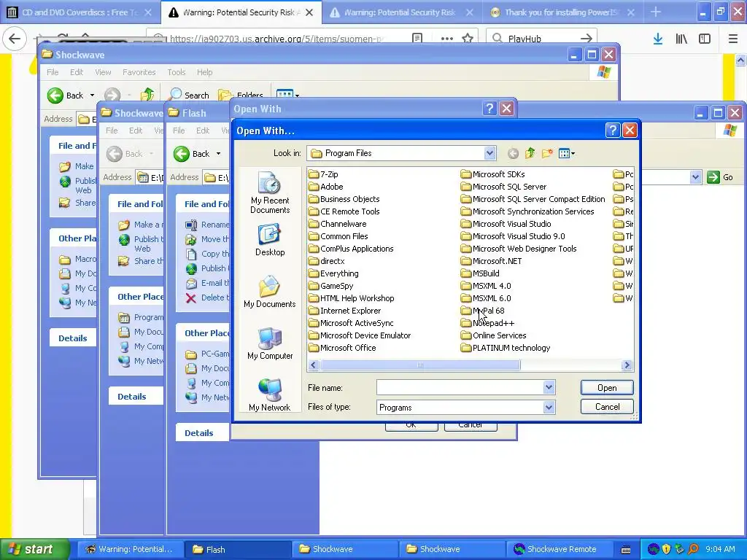The image size is (747, 560).
Task: Toggle Firefox sidebar icon
Action: click(x=705, y=39)
